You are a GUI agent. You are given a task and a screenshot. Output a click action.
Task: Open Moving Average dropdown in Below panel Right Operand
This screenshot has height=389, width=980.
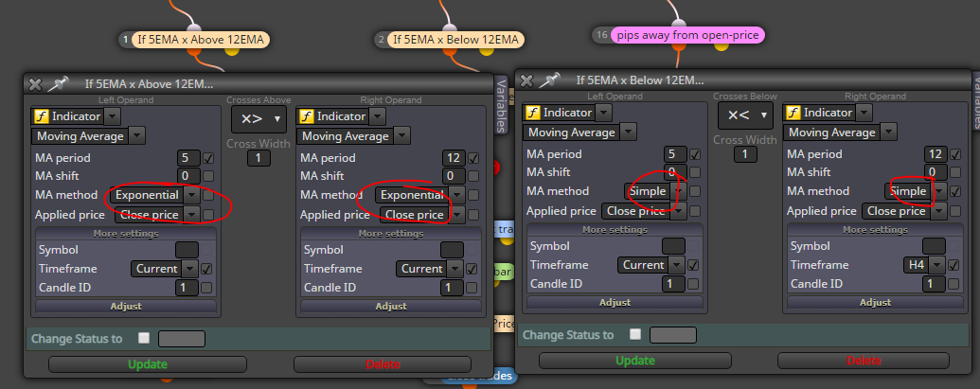tap(889, 133)
